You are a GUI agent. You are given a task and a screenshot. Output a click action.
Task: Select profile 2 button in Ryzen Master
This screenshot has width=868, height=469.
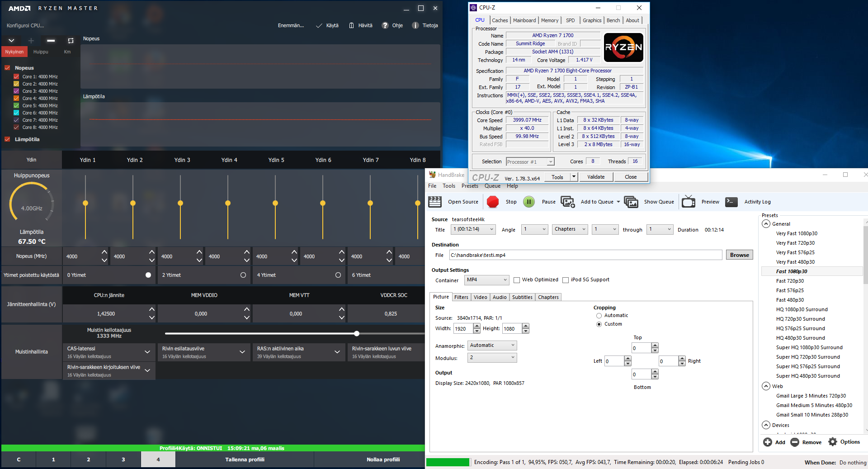pos(88,460)
